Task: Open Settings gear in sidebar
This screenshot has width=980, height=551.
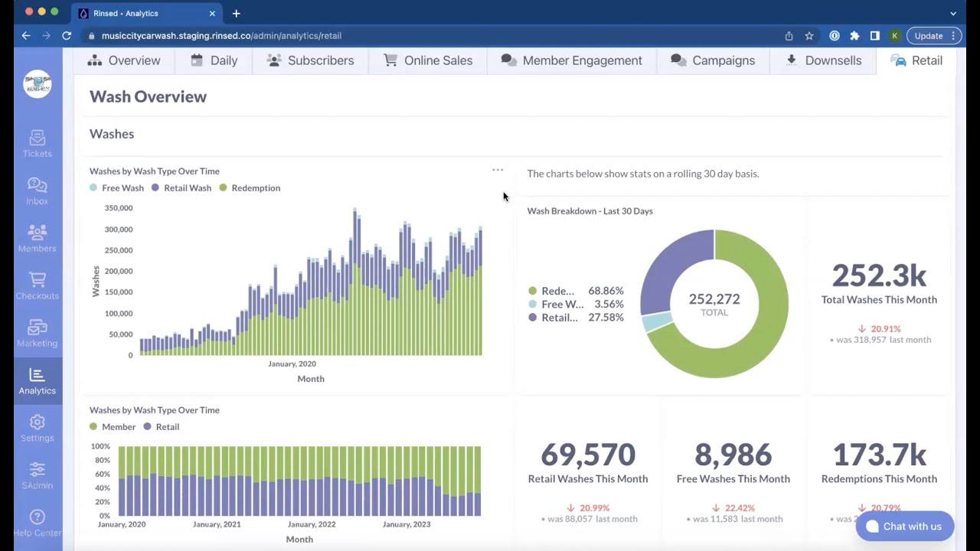Action: tap(37, 429)
